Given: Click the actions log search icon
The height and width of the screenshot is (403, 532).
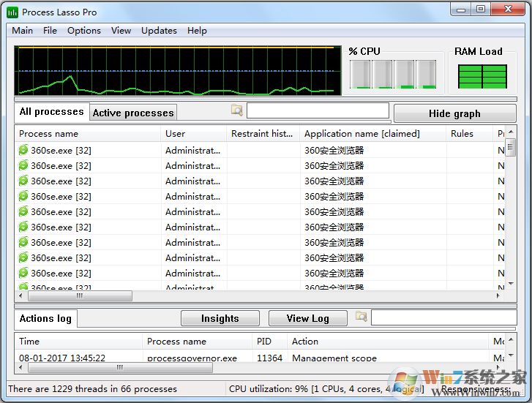Looking at the screenshot, I should pyautogui.click(x=361, y=317).
